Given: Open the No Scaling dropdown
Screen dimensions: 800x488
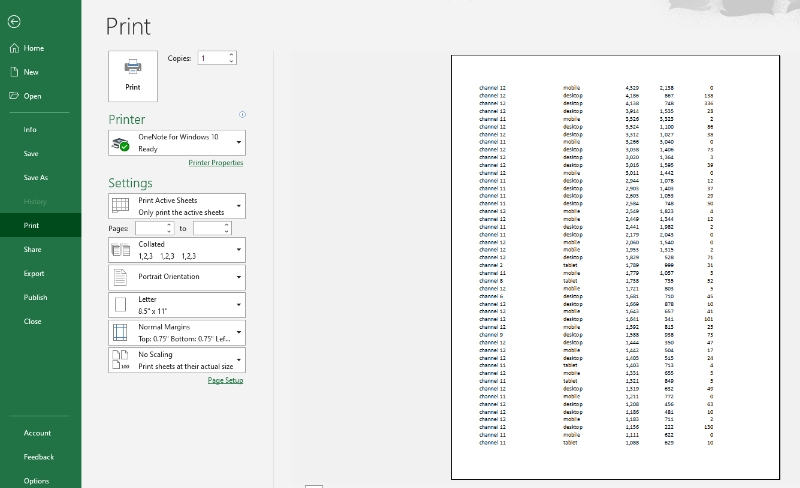Looking at the screenshot, I should click(239, 360).
